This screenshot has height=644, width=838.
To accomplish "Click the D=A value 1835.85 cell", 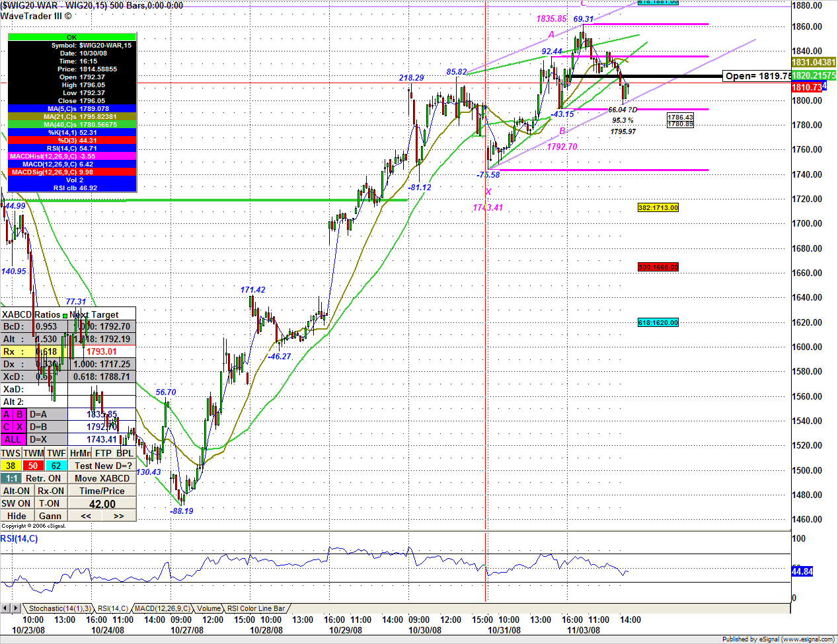I will point(102,414).
